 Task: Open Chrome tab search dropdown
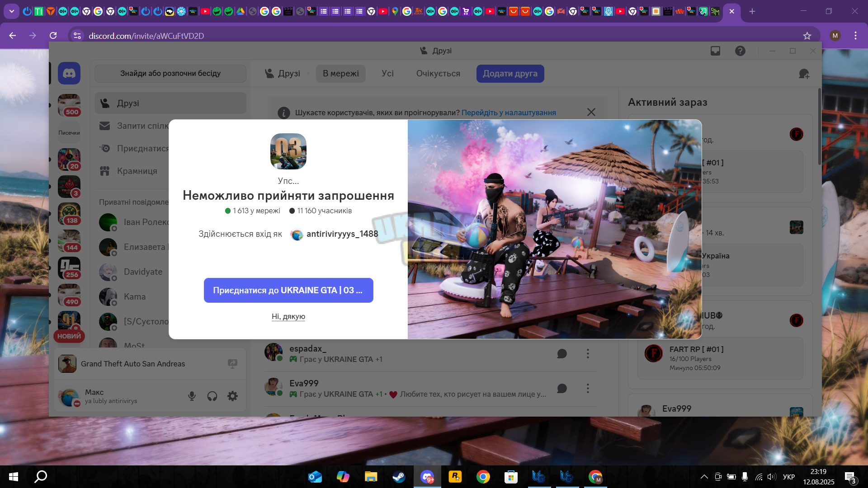click(12, 11)
